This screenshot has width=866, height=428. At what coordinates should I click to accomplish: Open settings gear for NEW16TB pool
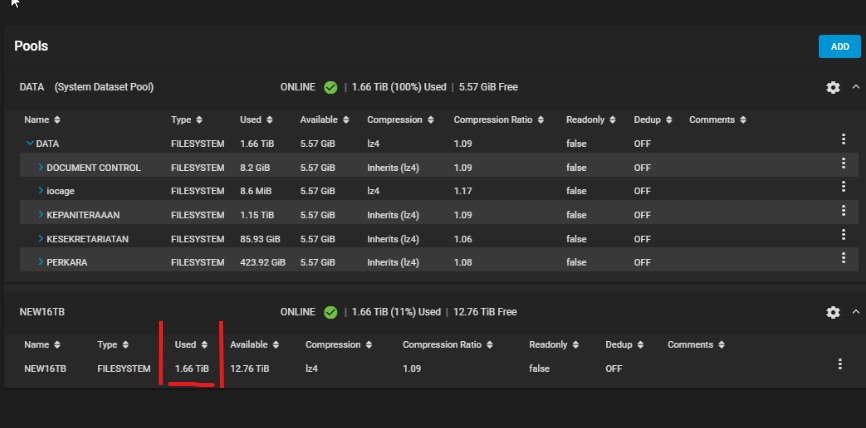pos(832,313)
